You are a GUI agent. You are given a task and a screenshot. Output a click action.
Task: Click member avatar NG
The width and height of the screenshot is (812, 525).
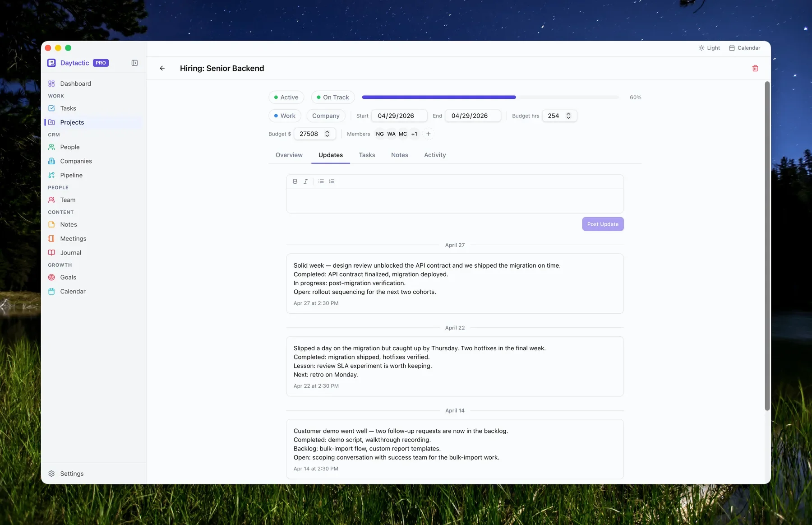(380, 134)
